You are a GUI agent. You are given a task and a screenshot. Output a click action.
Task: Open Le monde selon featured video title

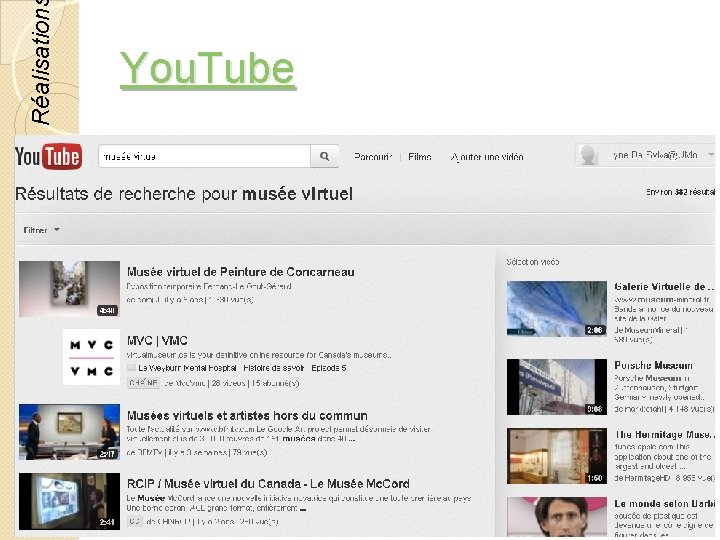(x=664, y=504)
